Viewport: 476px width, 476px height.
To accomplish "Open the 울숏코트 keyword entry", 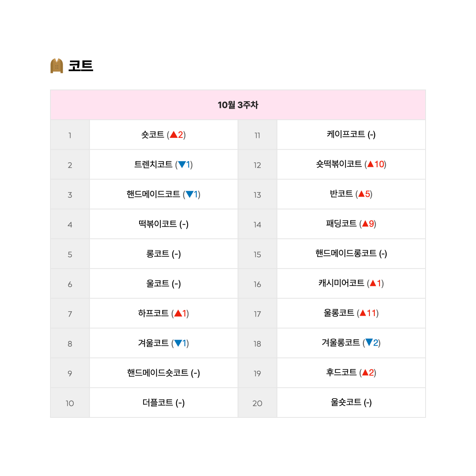I will (x=346, y=402).
